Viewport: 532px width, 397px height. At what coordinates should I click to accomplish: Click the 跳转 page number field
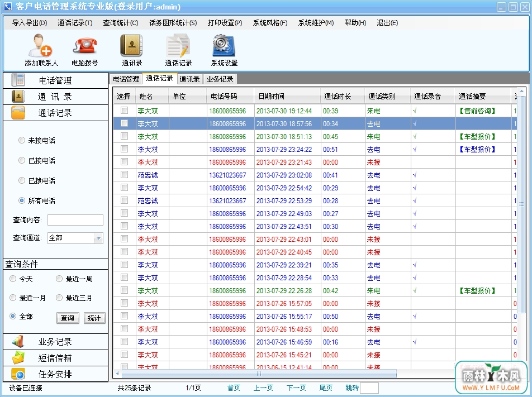[x=369, y=388]
